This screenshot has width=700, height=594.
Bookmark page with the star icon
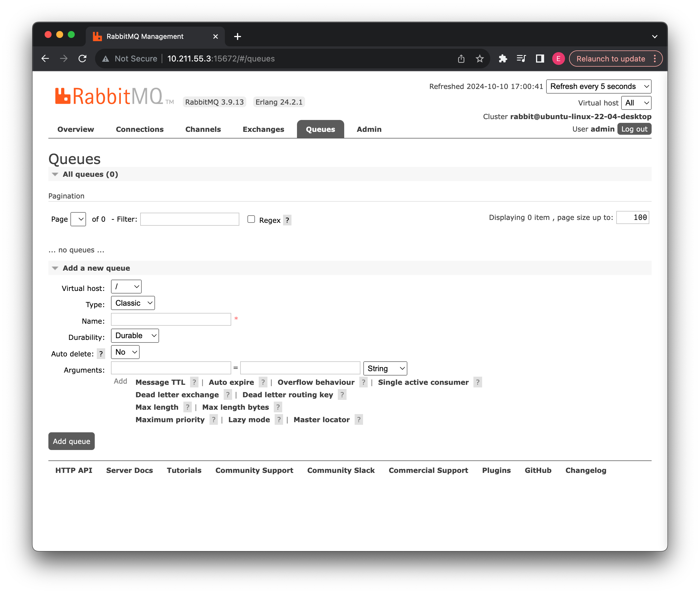pyautogui.click(x=480, y=59)
